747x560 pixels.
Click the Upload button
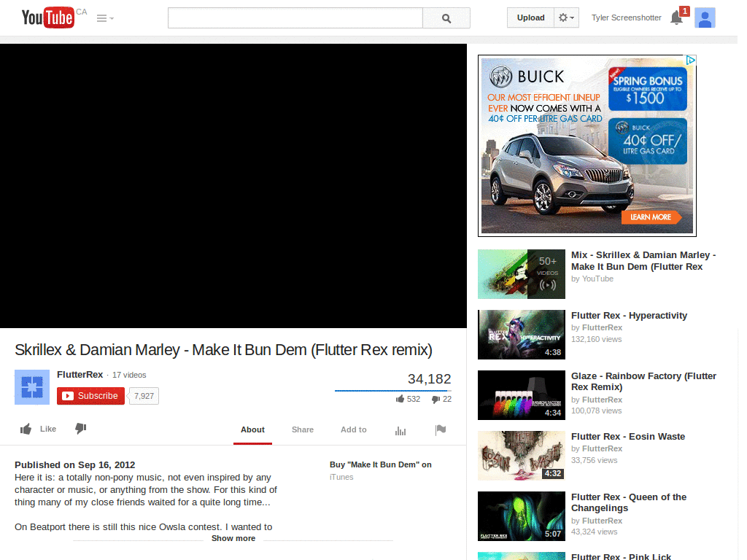(531, 17)
